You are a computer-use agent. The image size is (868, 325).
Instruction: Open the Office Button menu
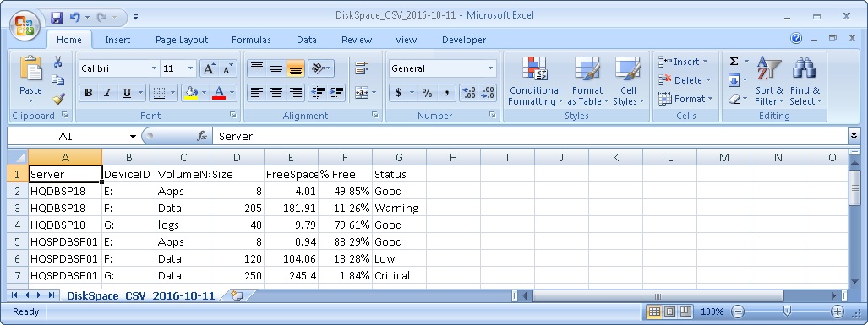pos(25,25)
